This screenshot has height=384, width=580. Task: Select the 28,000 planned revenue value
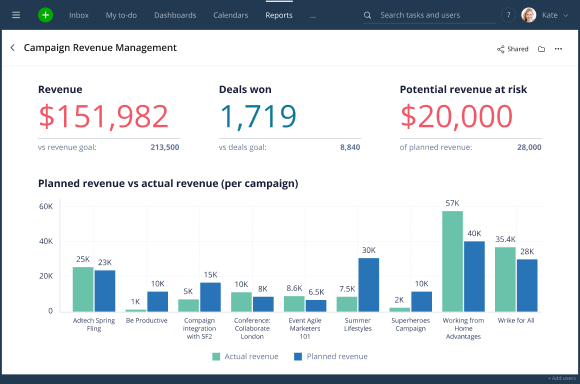[x=529, y=147]
